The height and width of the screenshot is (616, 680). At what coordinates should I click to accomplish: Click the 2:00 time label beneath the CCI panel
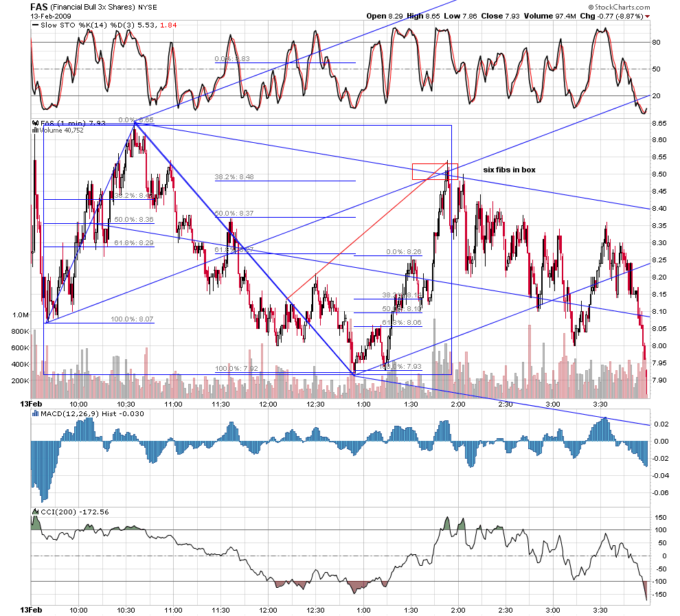click(x=458, y=611)
